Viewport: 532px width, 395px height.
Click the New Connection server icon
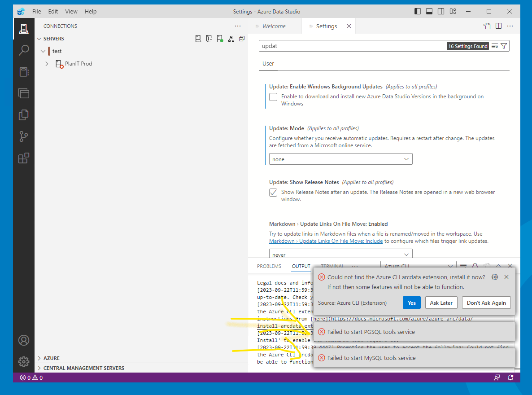198,39
